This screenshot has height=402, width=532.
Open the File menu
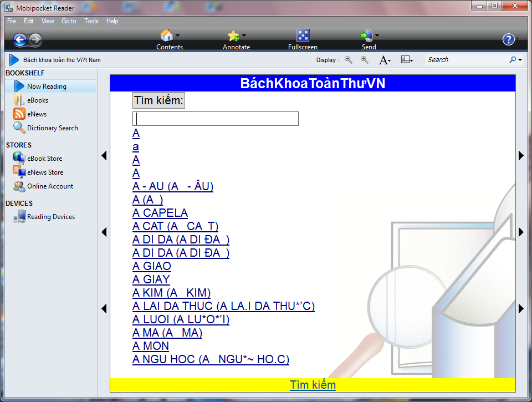[x=12, y=21]
